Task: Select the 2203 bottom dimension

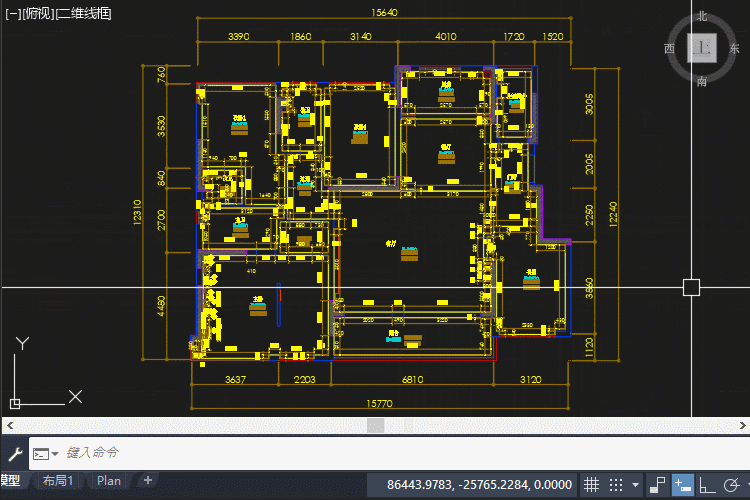Action: (x=304, y=379)
